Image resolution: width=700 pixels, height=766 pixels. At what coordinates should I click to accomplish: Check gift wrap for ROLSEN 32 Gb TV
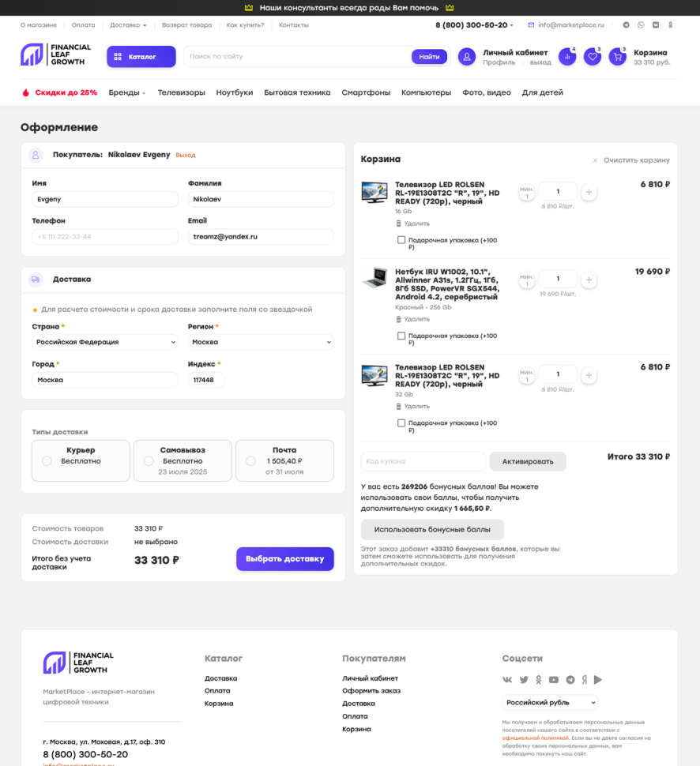click(x=401, y=423)
